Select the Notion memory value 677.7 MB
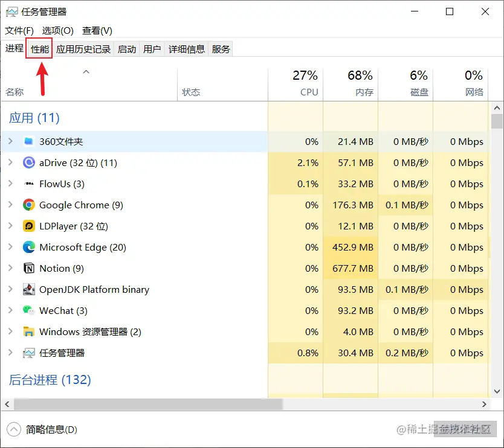The width and height of the screenshot is (504, 448). [352, 268]
